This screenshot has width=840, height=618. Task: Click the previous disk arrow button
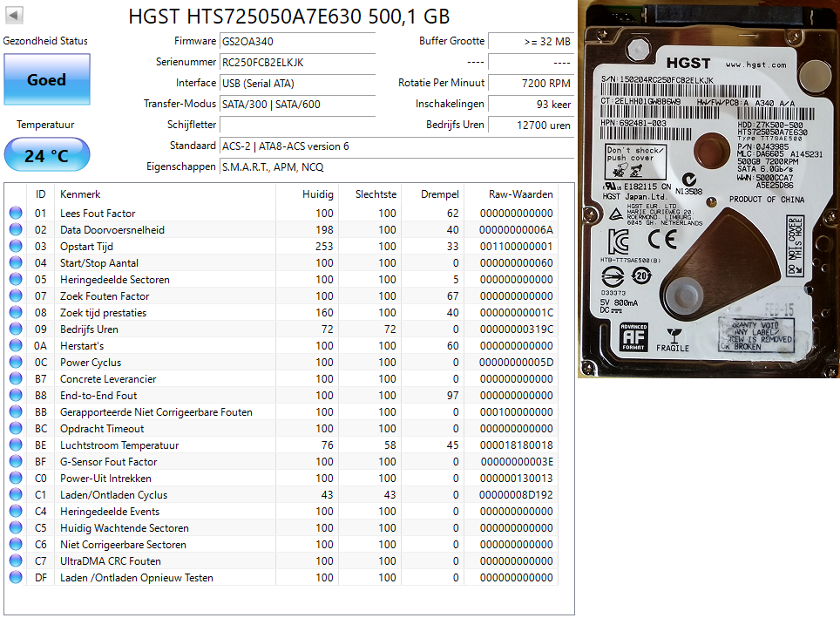click(x=14, y=15)
